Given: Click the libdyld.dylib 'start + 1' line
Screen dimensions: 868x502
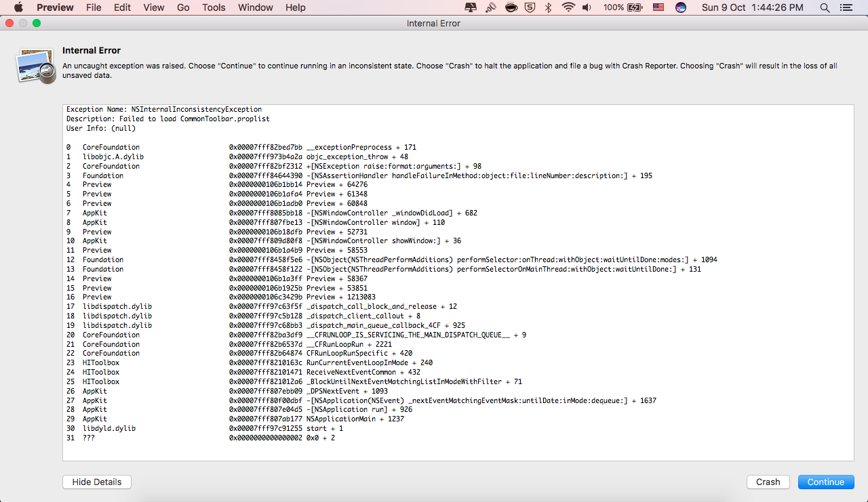Looking at the screenshot, I should point(205,428).
